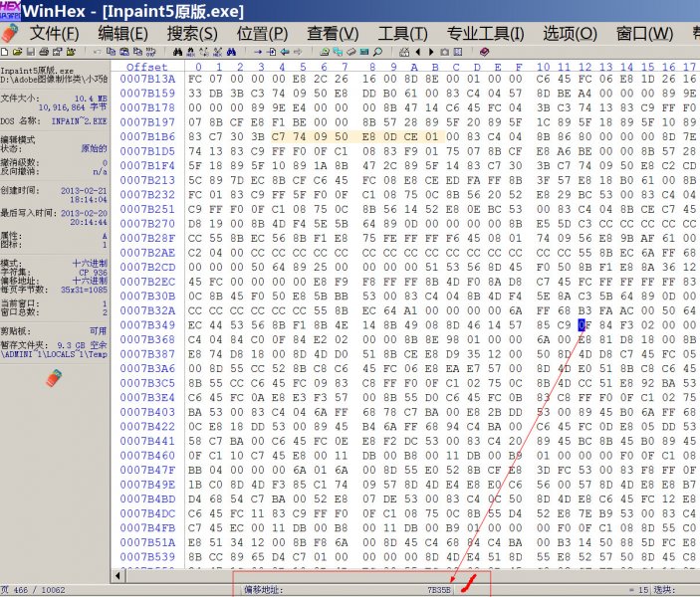Click the Open Disk toolbar icon
This screenshot has width=700, height=597.
point(325,52)
